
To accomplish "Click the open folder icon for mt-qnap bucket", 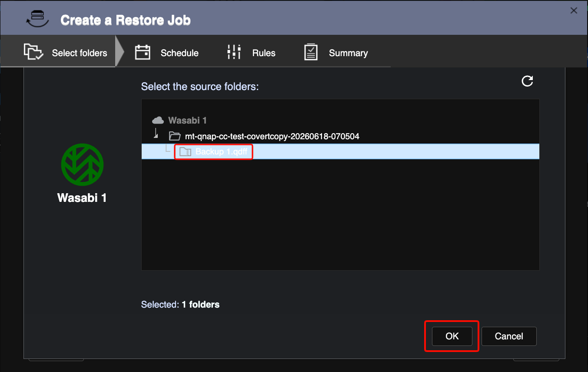I will click(x=175, y=136).
